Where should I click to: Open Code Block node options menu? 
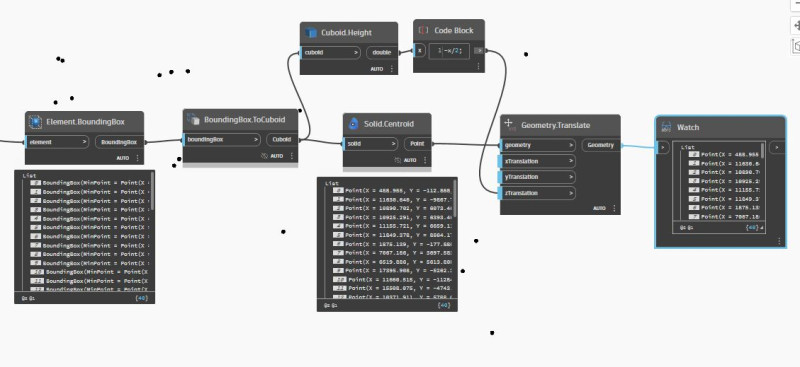point(478,66)
